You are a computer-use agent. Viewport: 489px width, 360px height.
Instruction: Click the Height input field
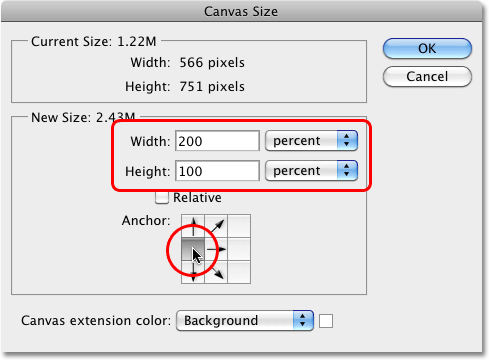[217, 171]
